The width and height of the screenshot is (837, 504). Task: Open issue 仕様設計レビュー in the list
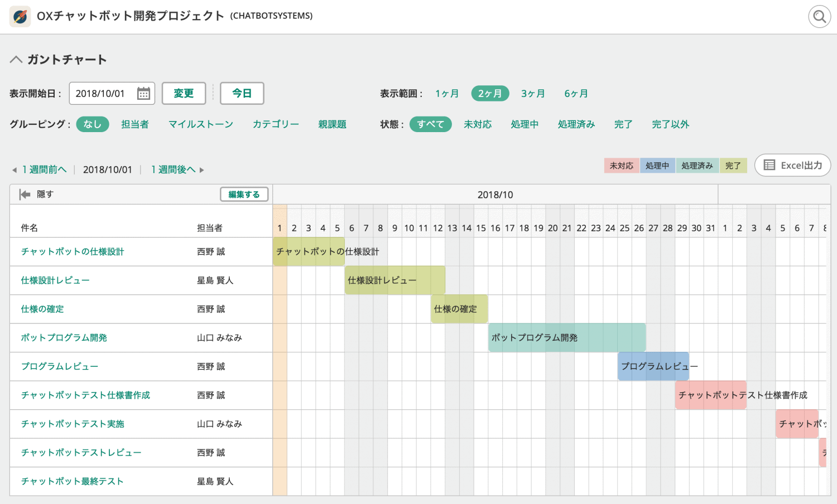tap(55, 280)
